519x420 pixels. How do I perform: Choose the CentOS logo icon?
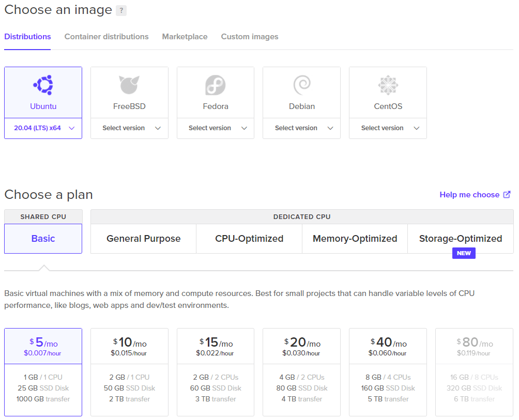[388, 85]
